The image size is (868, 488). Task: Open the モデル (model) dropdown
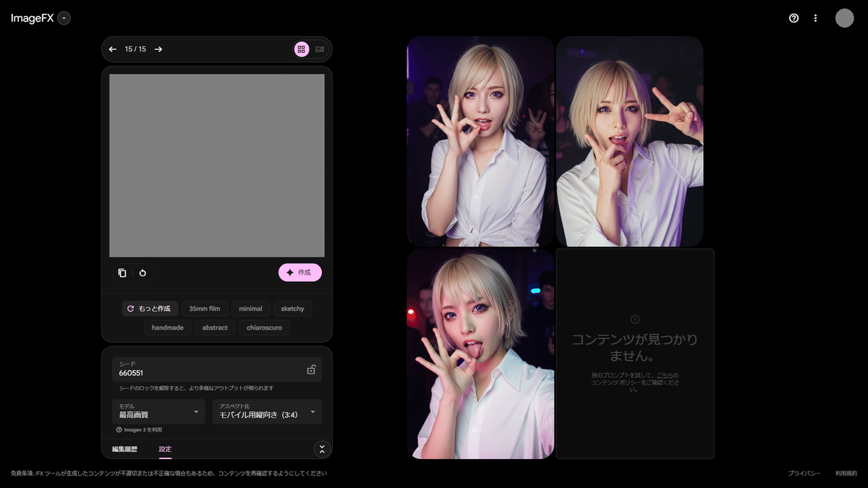point(158,412)
